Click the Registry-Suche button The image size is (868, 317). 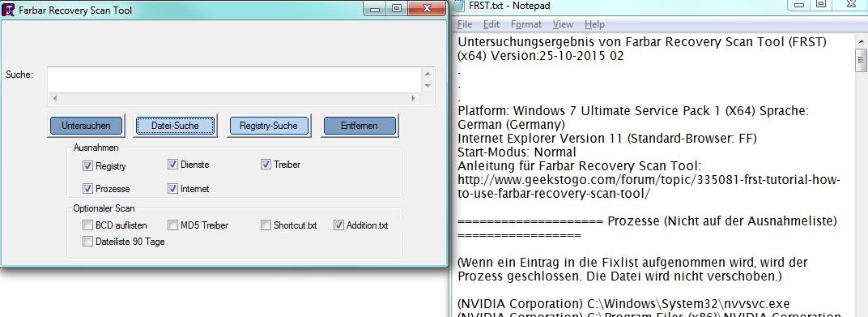[x=269, y=126]
